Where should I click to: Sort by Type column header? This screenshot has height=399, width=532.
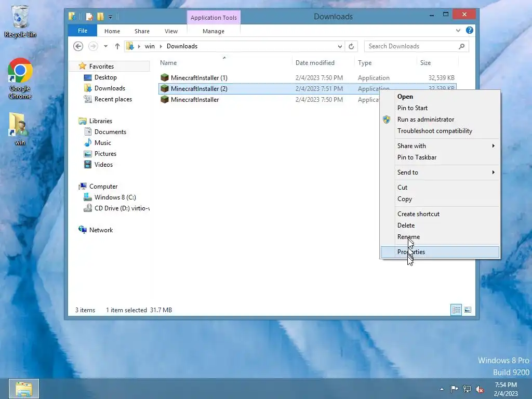[386, 63]
